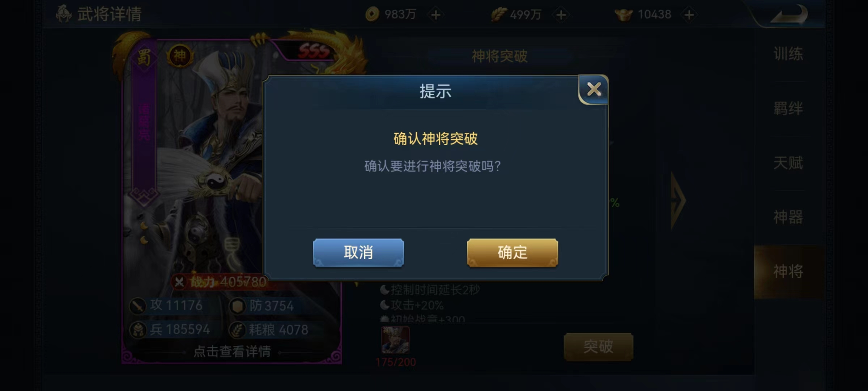Tap the gold ingot currency icon
The image size is (868, 391).
(x=624, y=15)
